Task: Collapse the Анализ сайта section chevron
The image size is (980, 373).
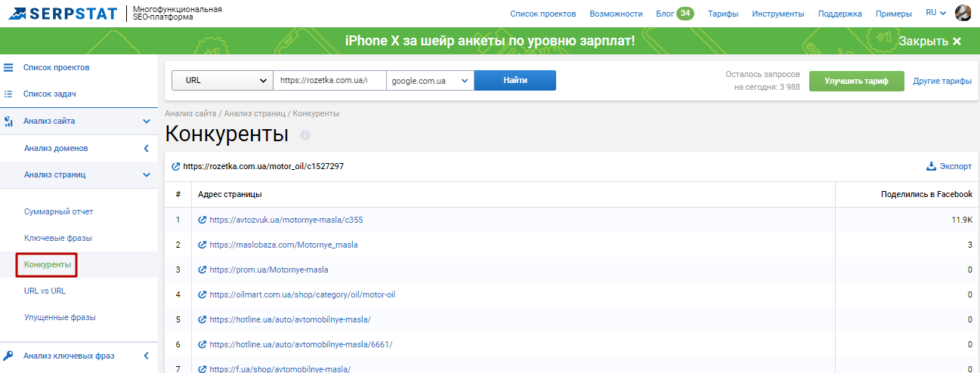Action: pyautogui.click(x=147, y=121)
